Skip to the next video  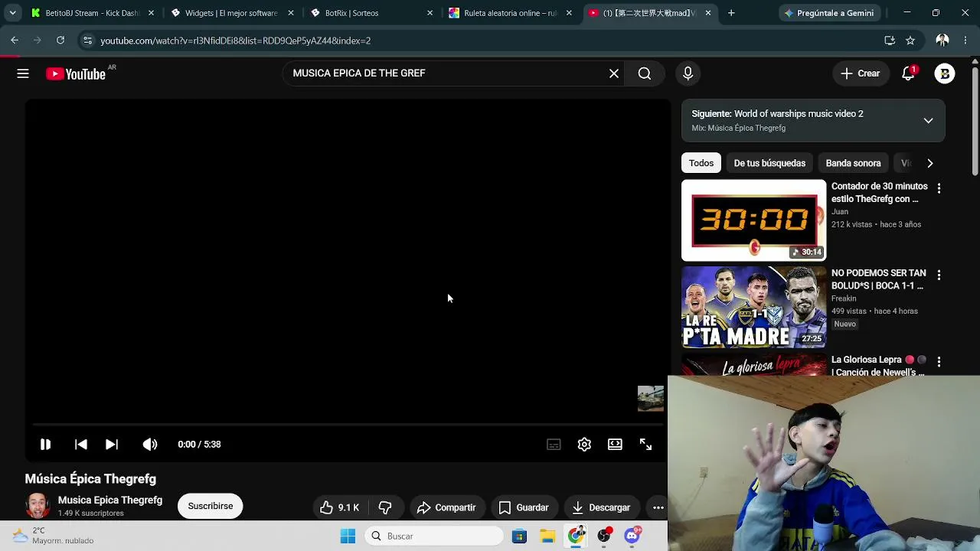[x=111, y=444]
